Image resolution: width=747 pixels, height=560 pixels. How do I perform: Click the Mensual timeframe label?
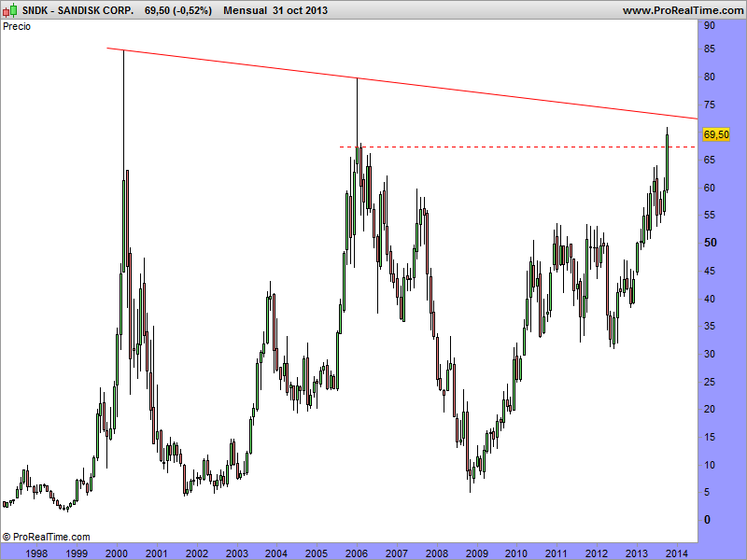pyautogui.click(x=245, y=10)
